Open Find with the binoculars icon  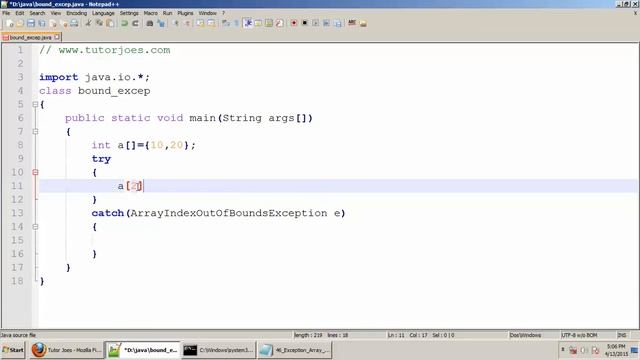coord(150,23)
